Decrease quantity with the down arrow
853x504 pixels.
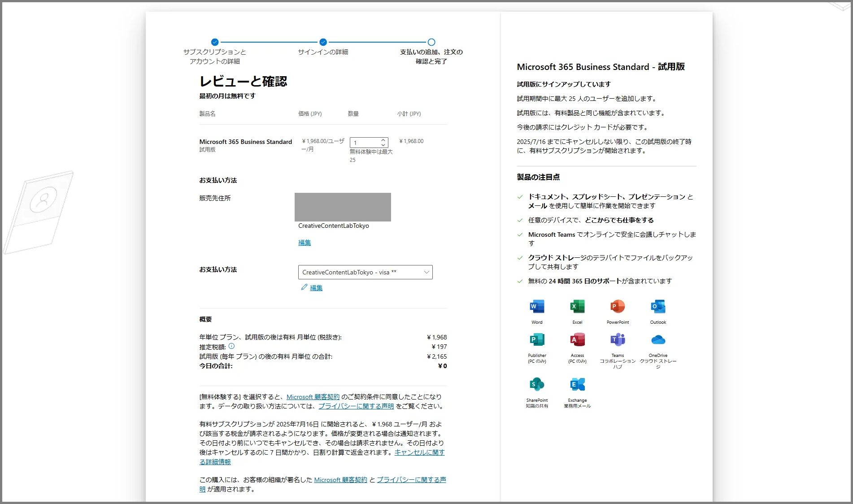[x=383, y=145]
